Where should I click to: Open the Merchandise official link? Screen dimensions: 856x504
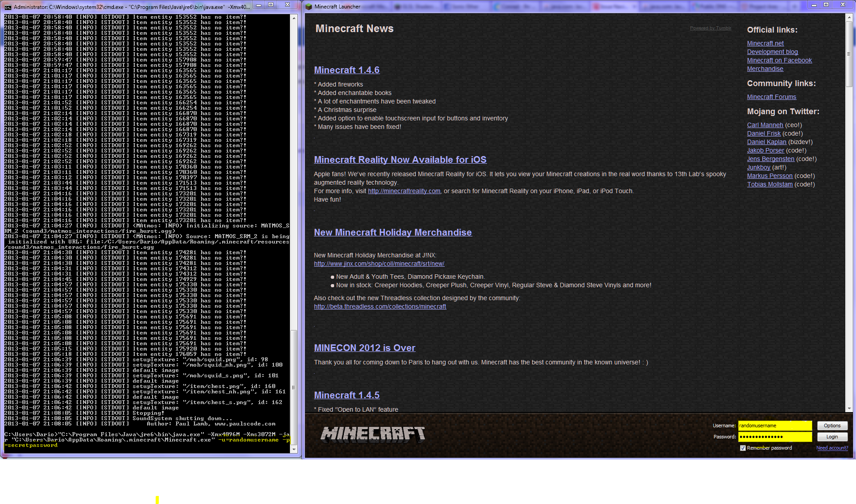(765, 69)
